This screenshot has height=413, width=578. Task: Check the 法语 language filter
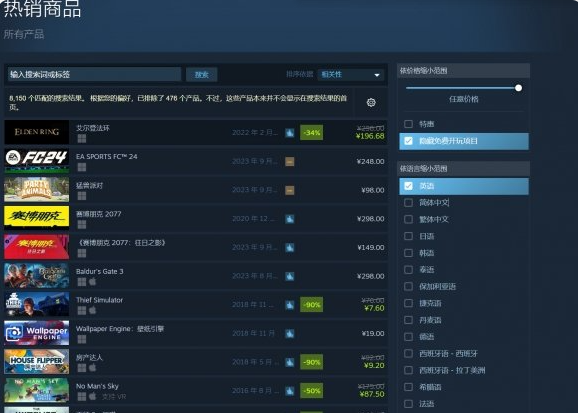(408, 404)
